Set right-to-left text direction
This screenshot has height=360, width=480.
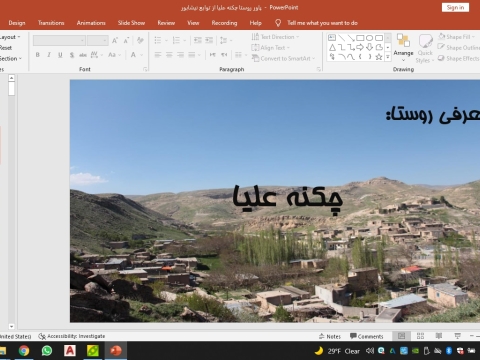224,55
